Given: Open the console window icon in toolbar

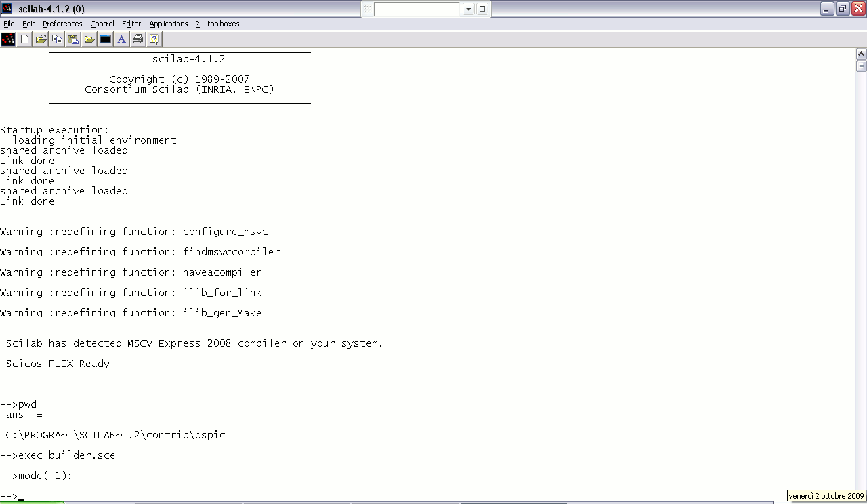Looking at the screenshot, I should click(106, 39).
